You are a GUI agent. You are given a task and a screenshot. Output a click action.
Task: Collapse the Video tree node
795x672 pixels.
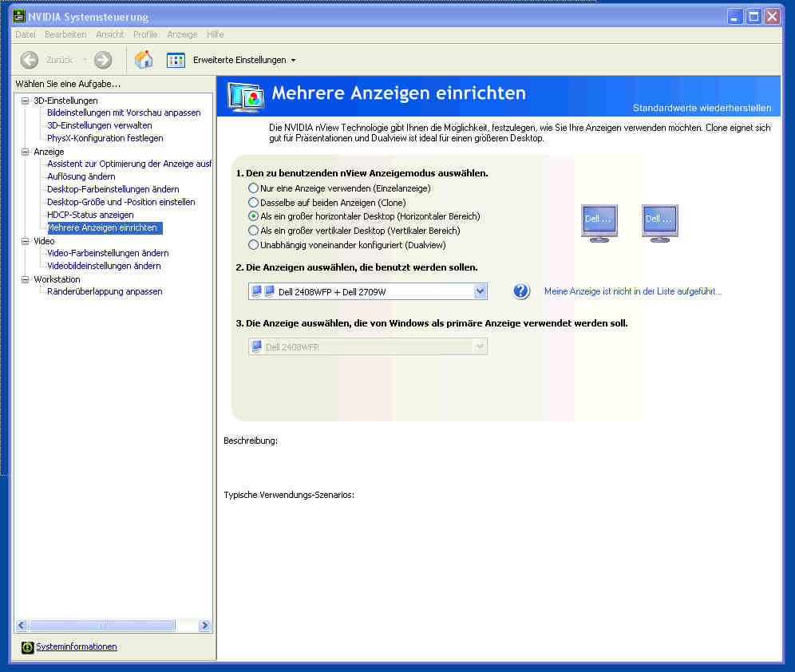tap(25, 241)
